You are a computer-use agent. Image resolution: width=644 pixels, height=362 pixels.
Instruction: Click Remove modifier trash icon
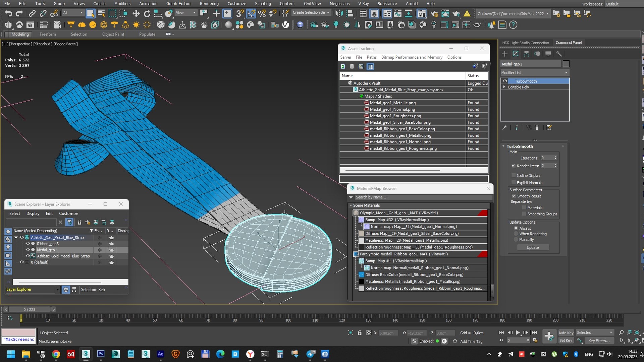click(x=537, y=128)
